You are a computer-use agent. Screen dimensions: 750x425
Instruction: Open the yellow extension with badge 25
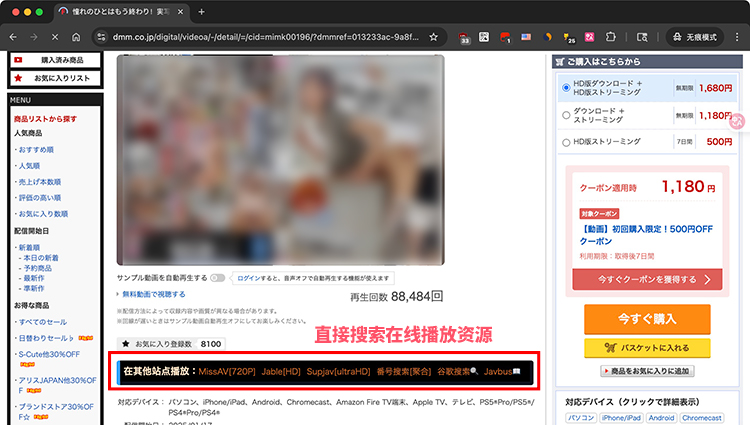(x=568, y=38)
